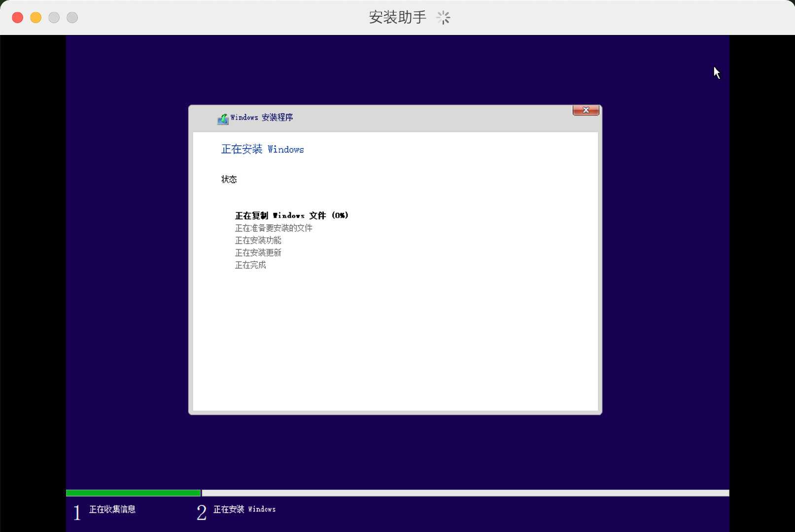The width and height of the screenshot is (795, 532).
Task: Click the grey fourth traffic light dot
Action: 72,17
